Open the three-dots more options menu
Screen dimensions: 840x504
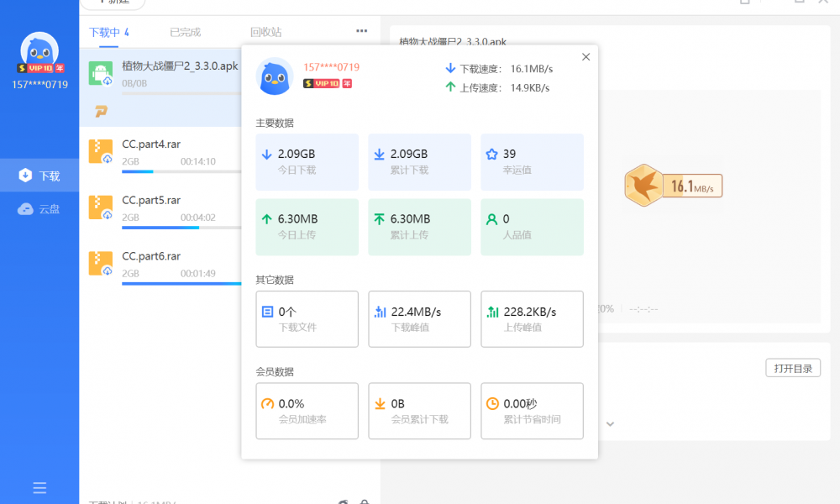click(361, 31)
